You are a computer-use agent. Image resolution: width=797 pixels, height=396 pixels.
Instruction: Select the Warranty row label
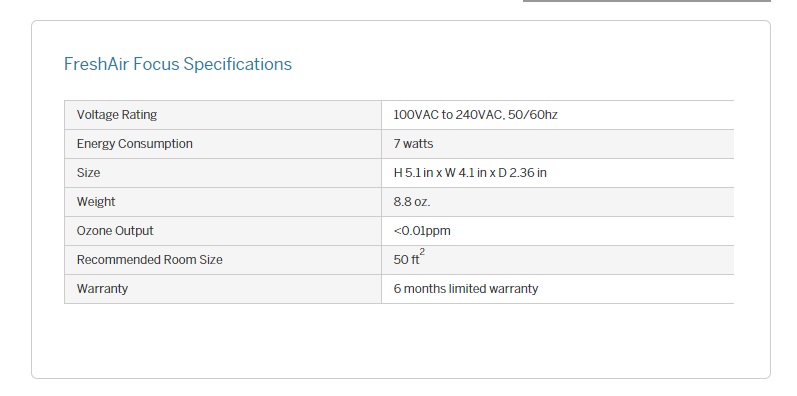(x=102, y=289)
